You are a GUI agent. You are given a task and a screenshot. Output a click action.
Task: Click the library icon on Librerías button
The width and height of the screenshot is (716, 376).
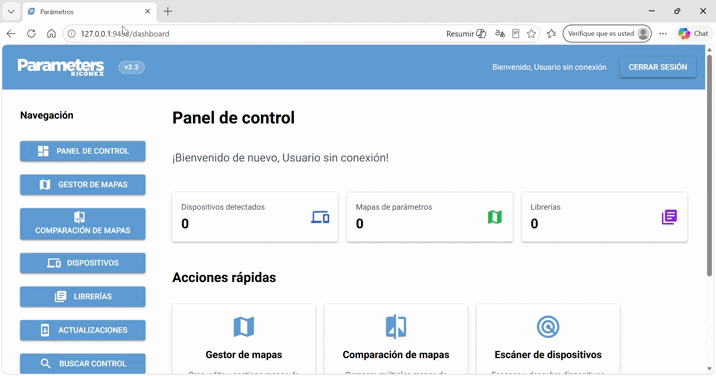click(60, 297)
